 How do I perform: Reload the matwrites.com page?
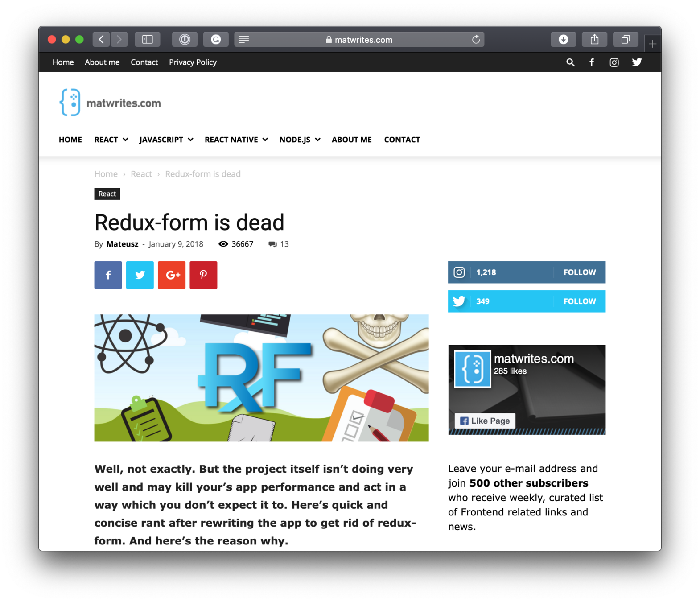pyautogui.click(x=476, y=40)
